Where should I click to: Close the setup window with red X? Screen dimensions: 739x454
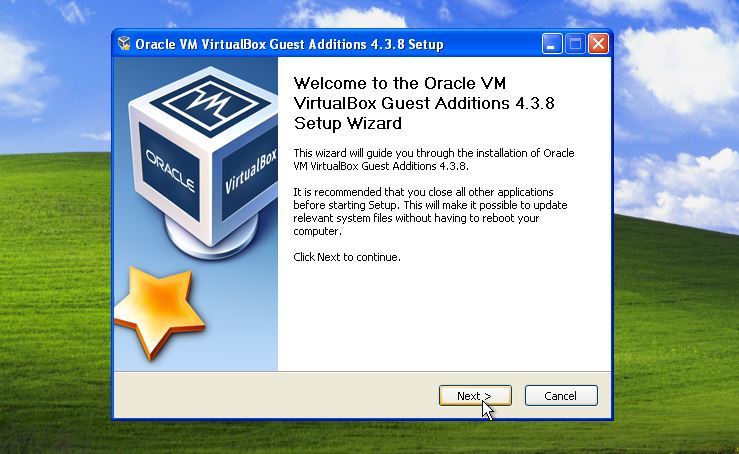[x=599, y=44]
